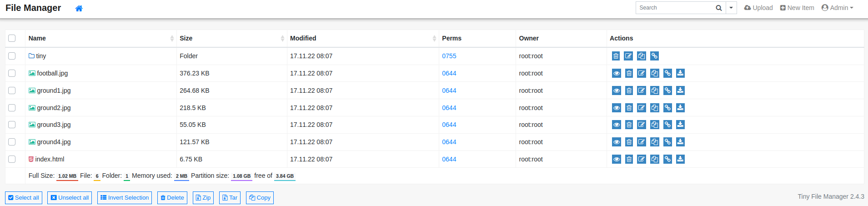Viewport: 868px width, 206px height.
Task: Copy ground2.jpg using its copy icon
Action: click(654, 108)
